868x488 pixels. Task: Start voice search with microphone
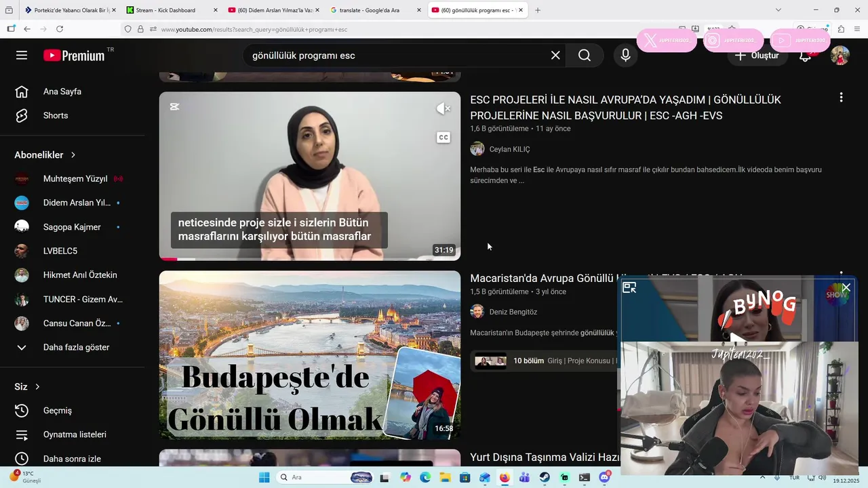coord(626,56)
